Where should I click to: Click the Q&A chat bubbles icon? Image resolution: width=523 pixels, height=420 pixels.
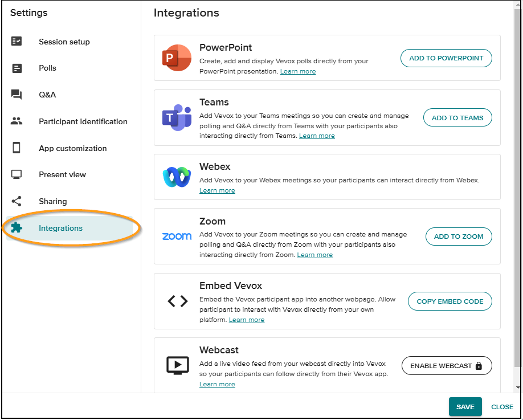click(17, 95)
